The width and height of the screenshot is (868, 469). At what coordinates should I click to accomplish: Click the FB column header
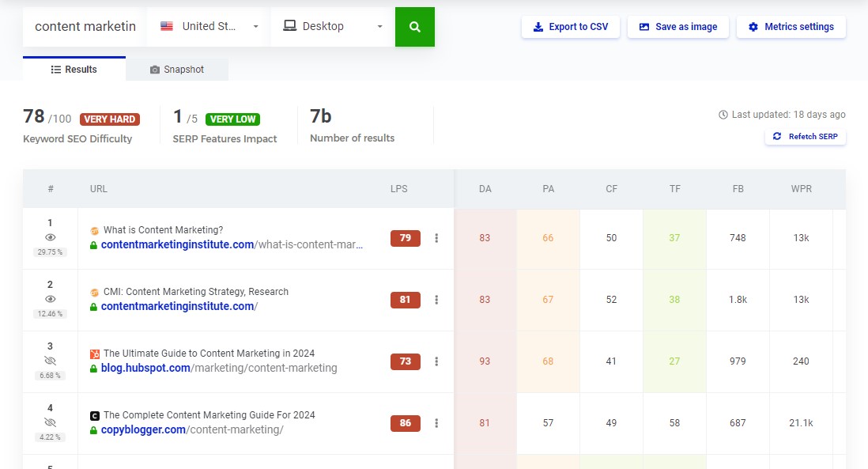(738, 189)
